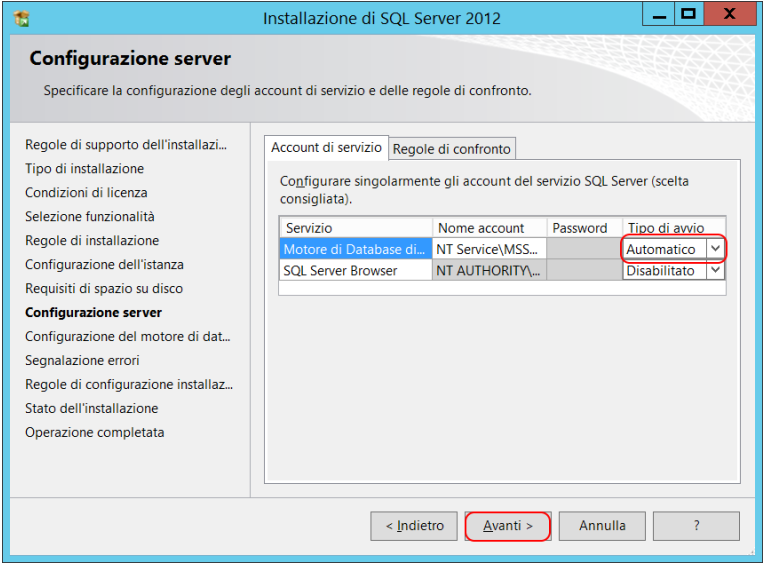
Task: Open help with the question mark button
Action: coord(696,526)
